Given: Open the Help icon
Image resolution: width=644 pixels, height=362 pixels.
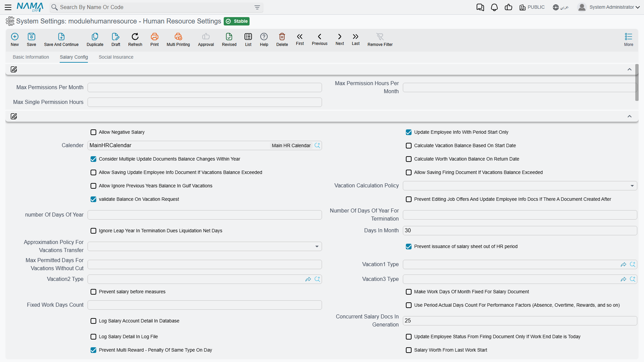Looking at the screenshot, I should [x=264, y=37].
